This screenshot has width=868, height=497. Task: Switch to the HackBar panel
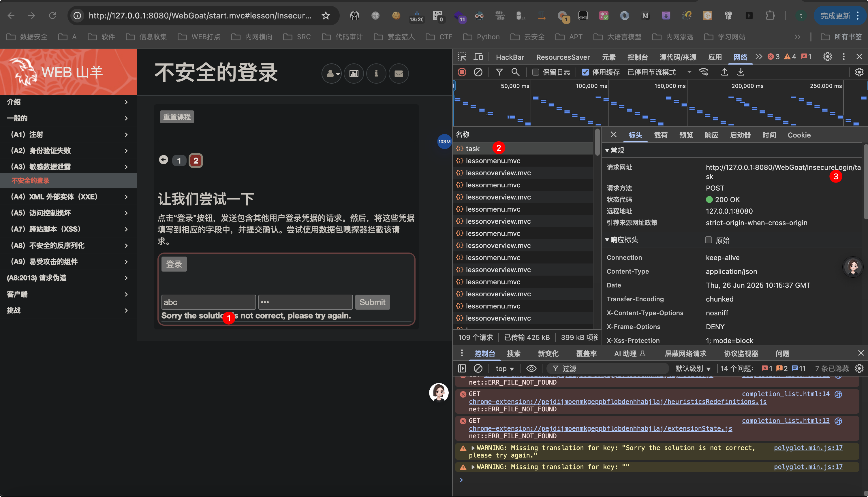(x=510, y=57)
